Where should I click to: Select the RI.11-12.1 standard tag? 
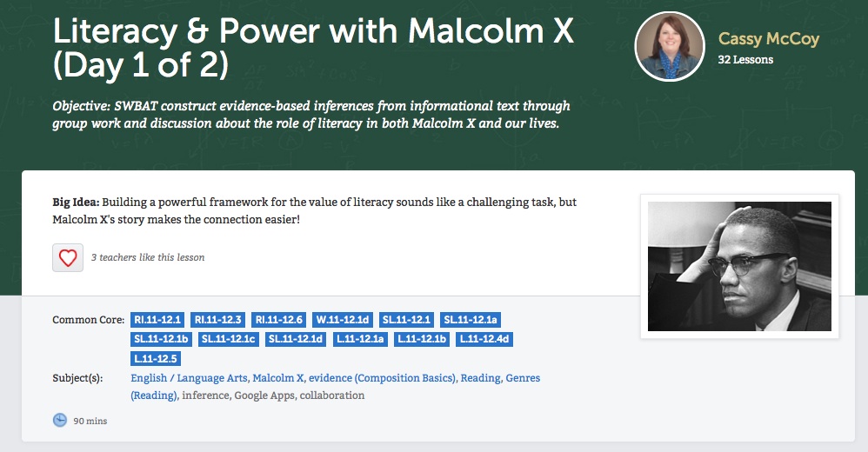(x=157, y=320)
